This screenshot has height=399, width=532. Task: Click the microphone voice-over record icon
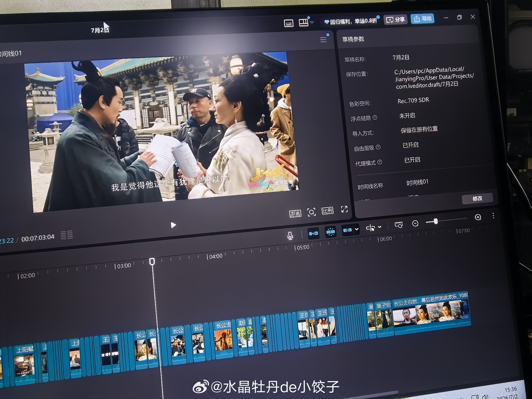[x=290, y=236]
